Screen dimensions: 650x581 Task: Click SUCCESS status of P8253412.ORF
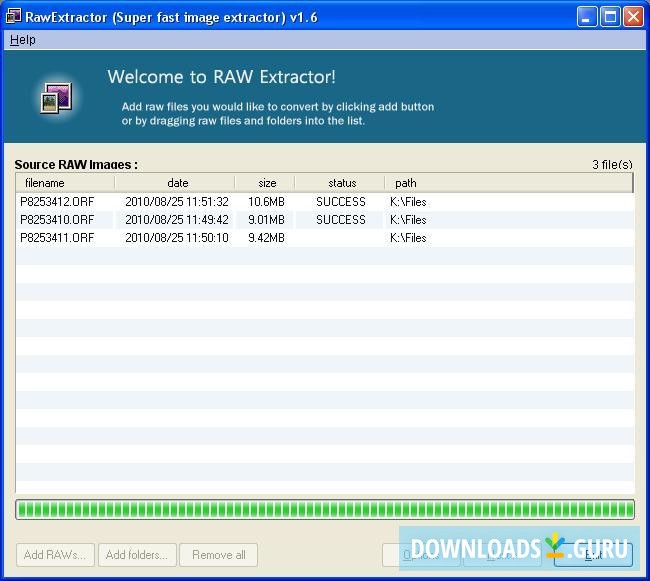point(341,202)
